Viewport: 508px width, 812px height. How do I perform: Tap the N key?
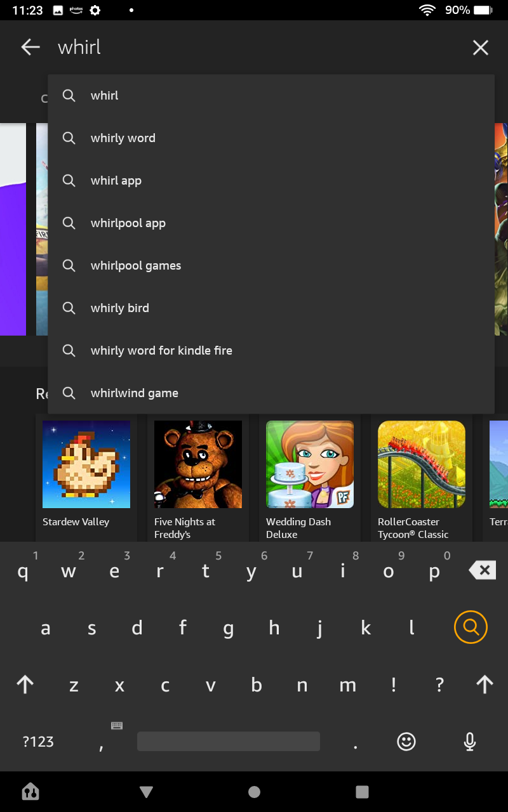pyautogui.click(x=302, y=684)
